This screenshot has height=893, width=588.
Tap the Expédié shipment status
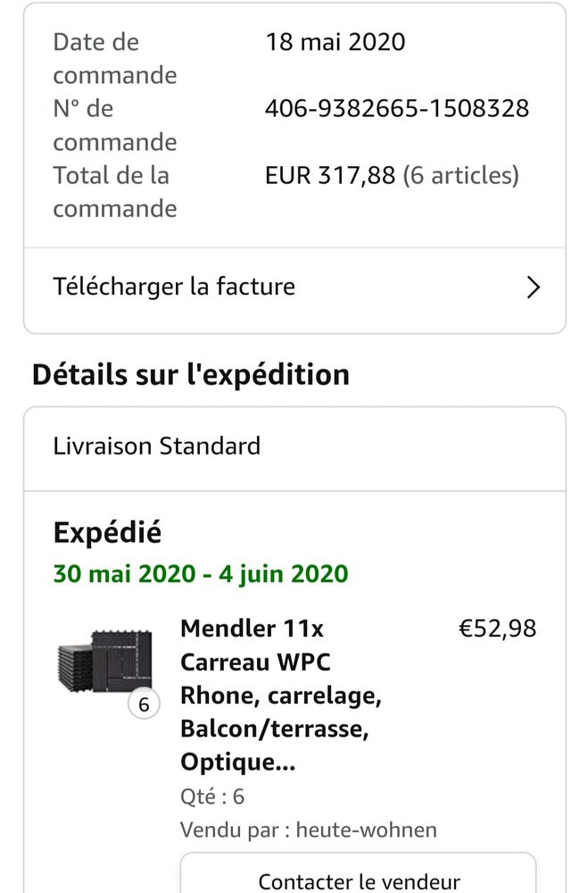pos(107,533)
